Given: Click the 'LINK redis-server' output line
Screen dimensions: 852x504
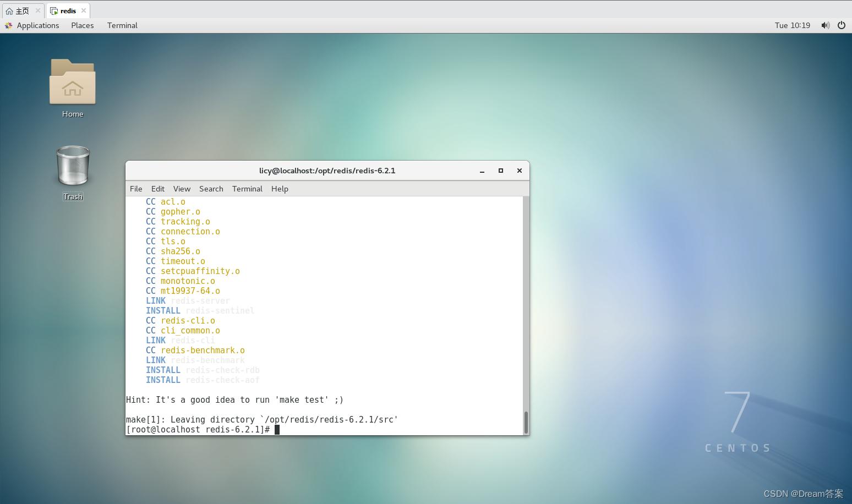Looking at the screenshot, I should click(188, 301).
